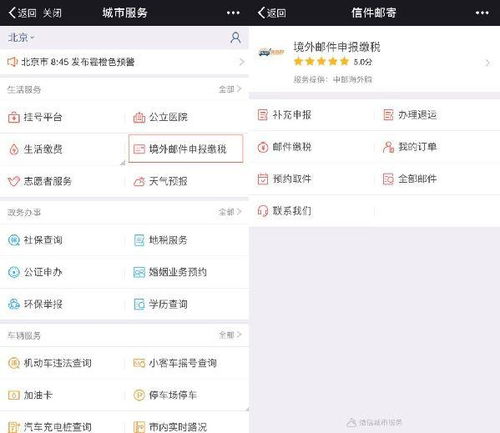Viewport: 500px width, 433px height.
Task: Tap the 志愿者服务 heart icon
Action: [x=14, y=181]
